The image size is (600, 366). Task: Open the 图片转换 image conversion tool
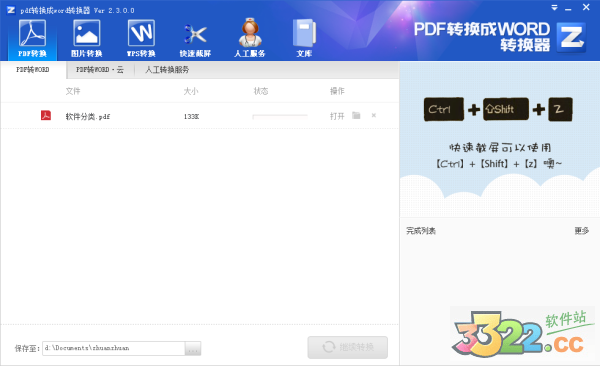coord(87,39)
